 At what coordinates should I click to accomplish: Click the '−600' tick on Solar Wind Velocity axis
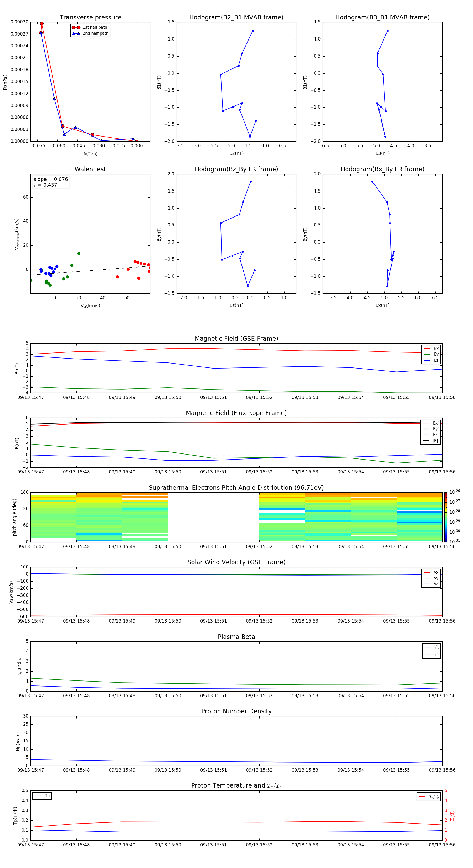23,617
